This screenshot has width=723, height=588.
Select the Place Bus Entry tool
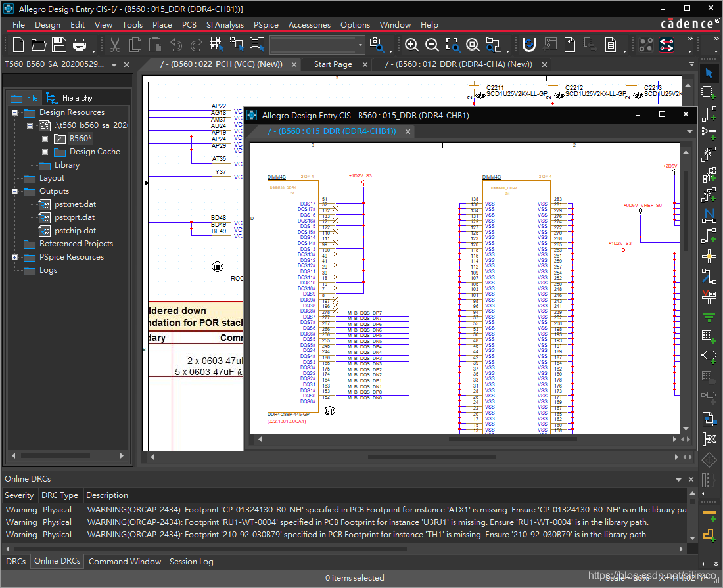click(709, 276)
